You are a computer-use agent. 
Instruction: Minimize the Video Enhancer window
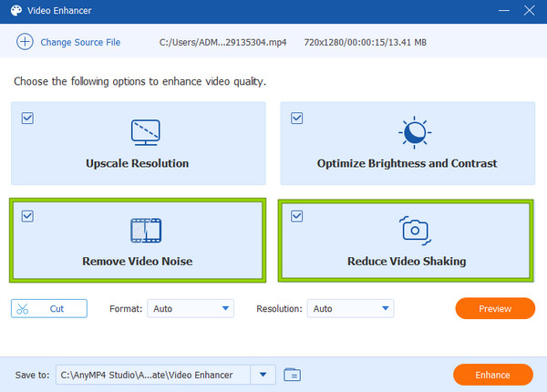click(x=504, y=10)
